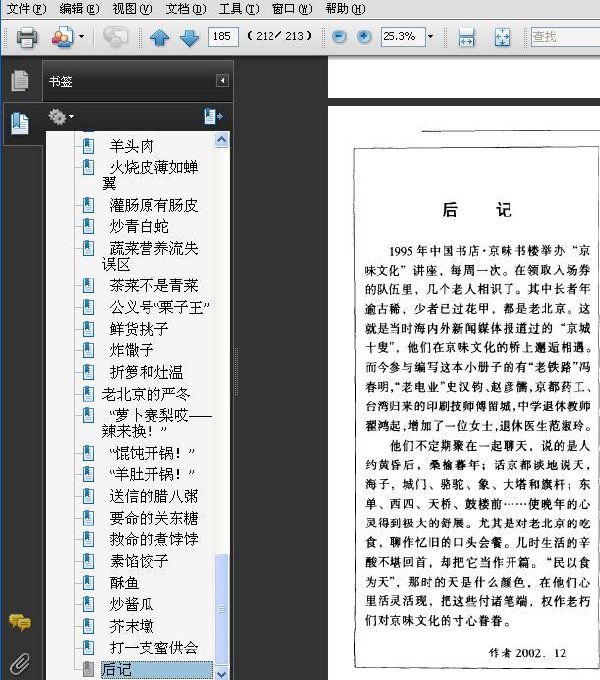Click the Print icon in toolbar
Image resolution: width=600 pixels, height=680 pixels.
point(27,37)
